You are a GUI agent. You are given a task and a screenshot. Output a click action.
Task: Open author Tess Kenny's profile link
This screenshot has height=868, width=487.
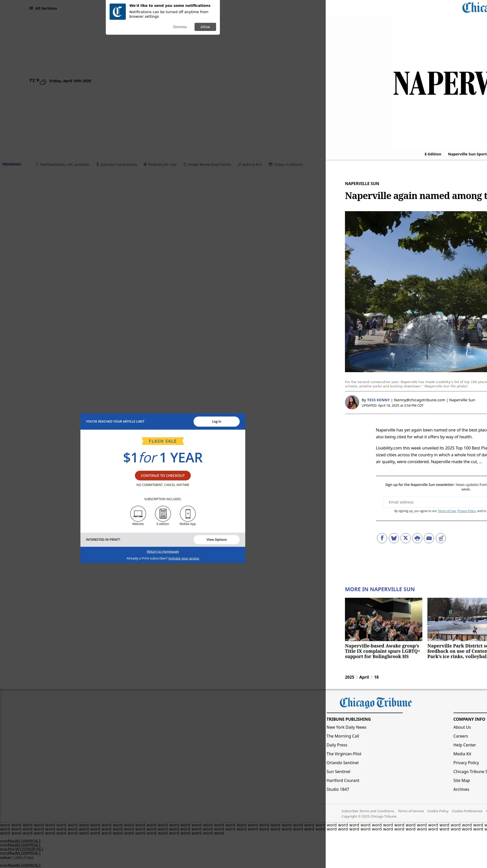coord(378,400)
